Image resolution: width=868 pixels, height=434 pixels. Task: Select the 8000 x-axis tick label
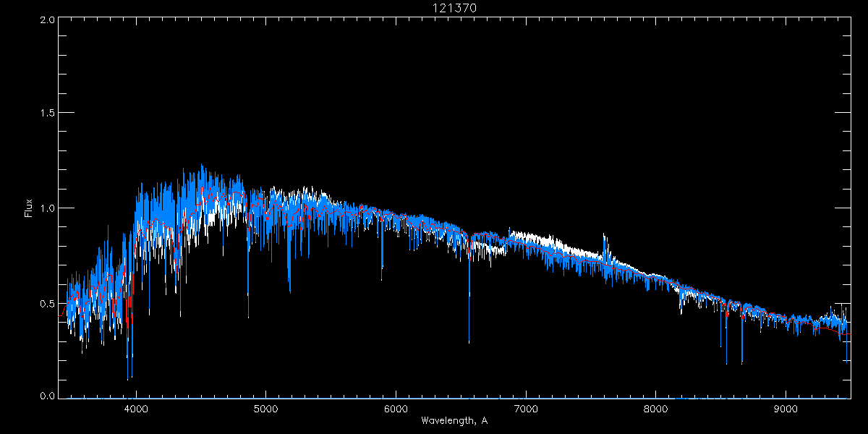656,407
